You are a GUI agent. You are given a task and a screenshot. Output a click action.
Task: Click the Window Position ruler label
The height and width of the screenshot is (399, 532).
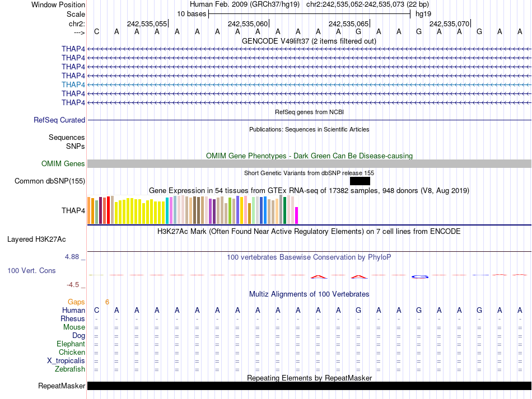(x=58, y=4)
